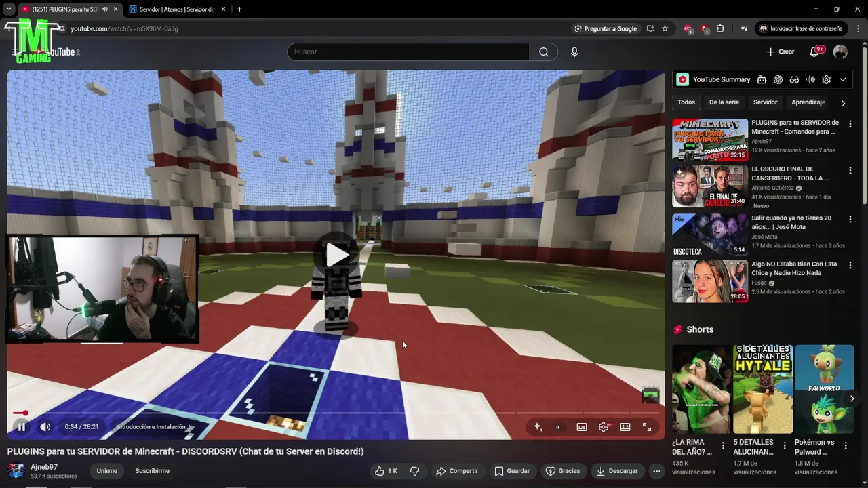Open options for the Fuzgo video

click(x=850, y=265)
